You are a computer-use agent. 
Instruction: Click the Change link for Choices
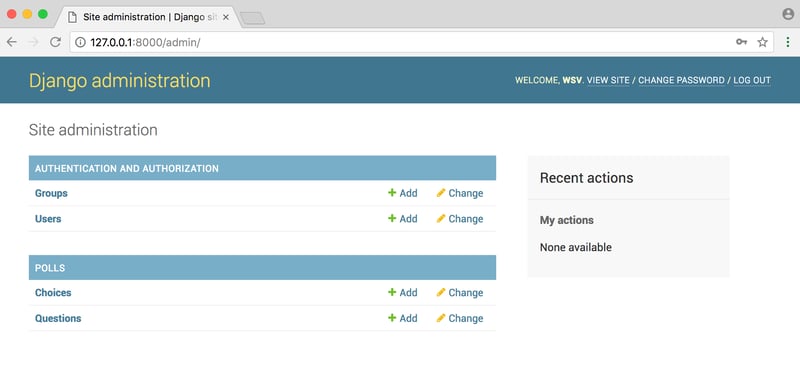click(466, 293)
